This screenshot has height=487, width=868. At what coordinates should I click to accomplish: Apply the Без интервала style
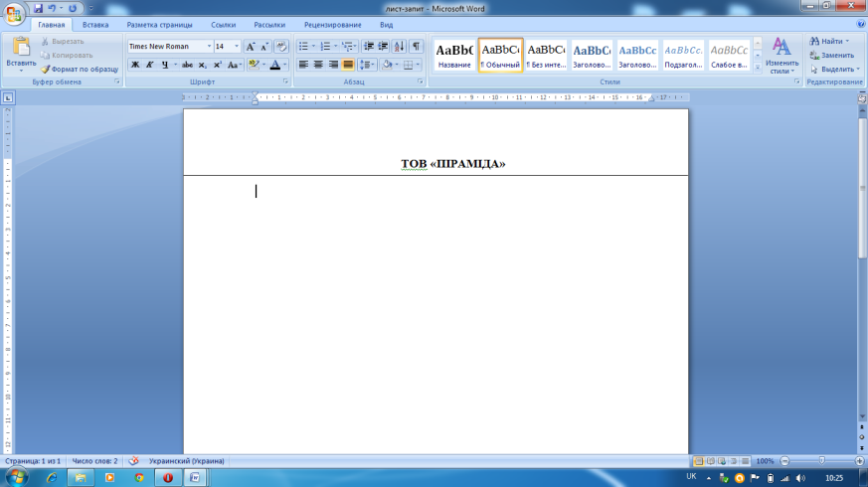547,56
